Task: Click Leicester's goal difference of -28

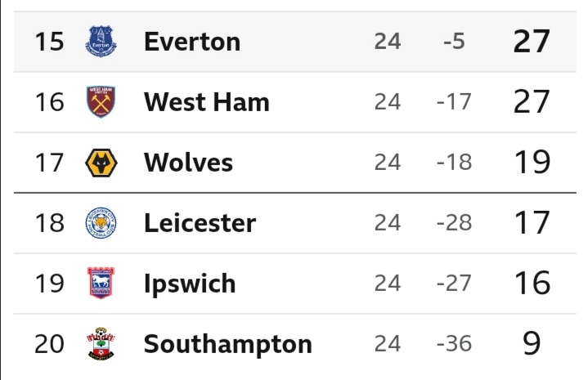Action: click(x=454, y=223)
